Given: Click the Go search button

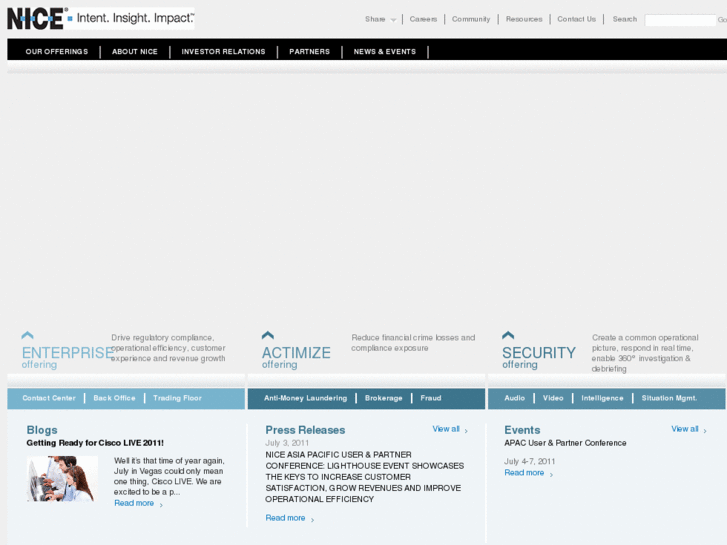Looking at the screenshot, I should (x=722, y=19).
